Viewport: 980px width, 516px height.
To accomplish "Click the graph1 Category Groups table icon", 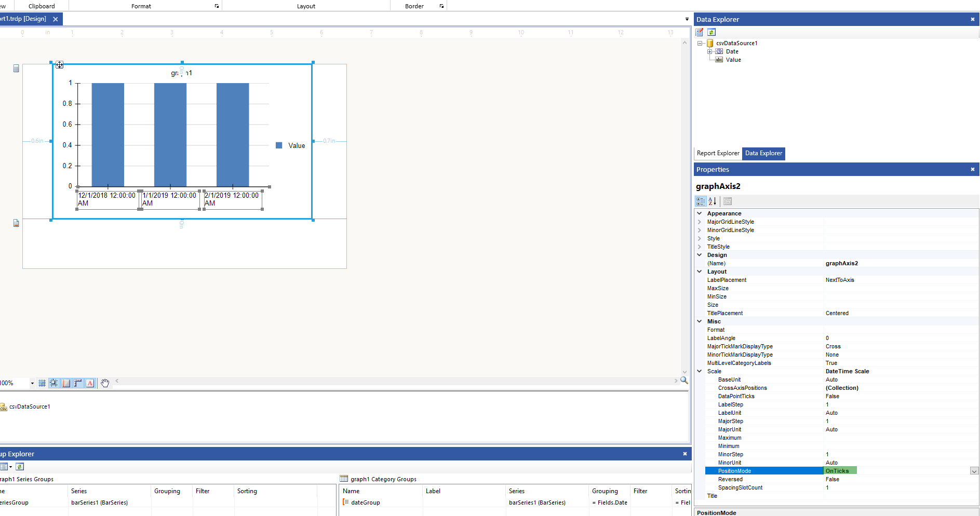I will tap(344, 479).
